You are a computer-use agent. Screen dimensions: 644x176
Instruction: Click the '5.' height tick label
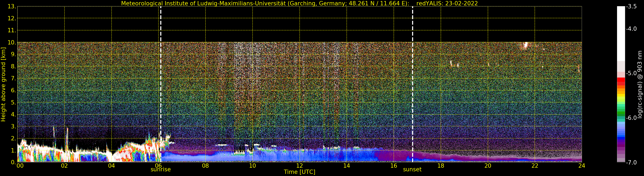[13, 102]
